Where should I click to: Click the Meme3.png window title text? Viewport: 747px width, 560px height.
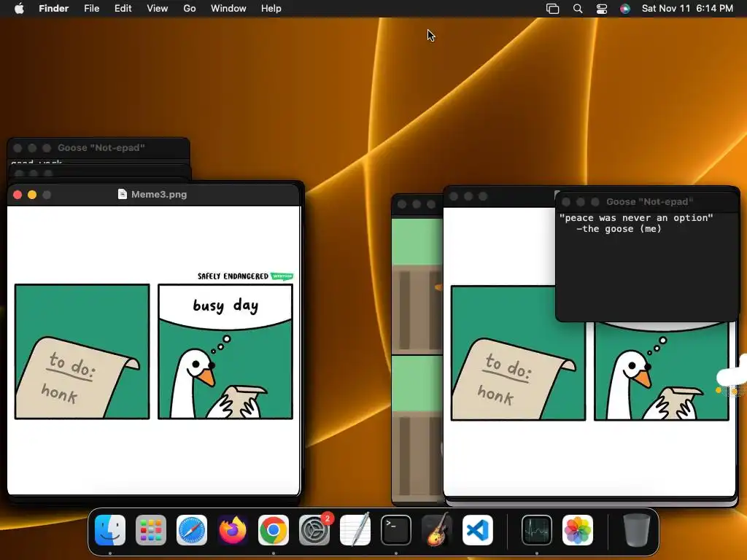[159, 194]
